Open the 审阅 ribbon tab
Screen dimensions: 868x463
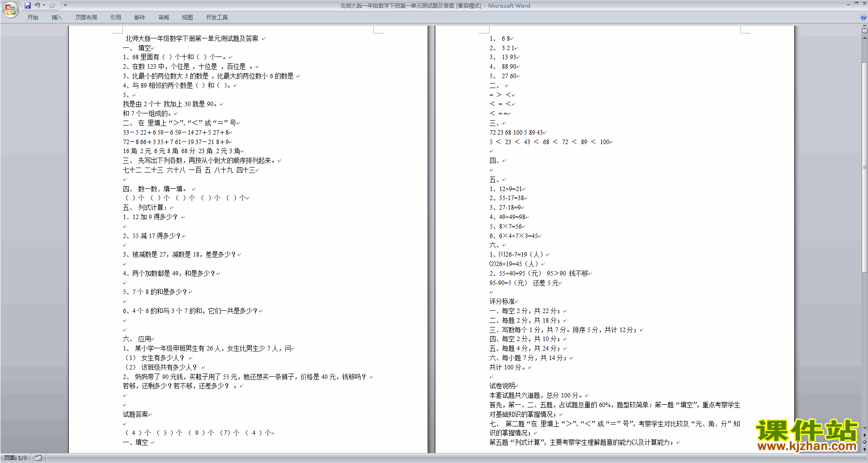(164, 18)
